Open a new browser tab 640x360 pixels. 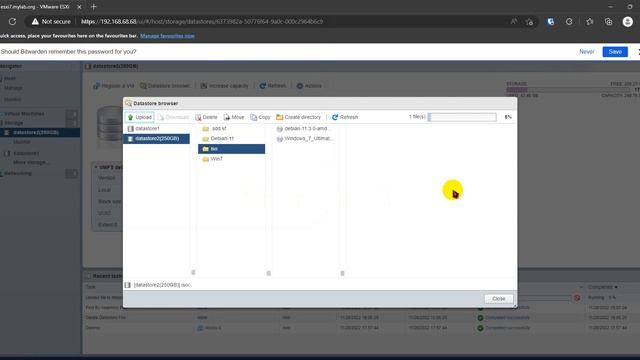(x=93, y=7)
